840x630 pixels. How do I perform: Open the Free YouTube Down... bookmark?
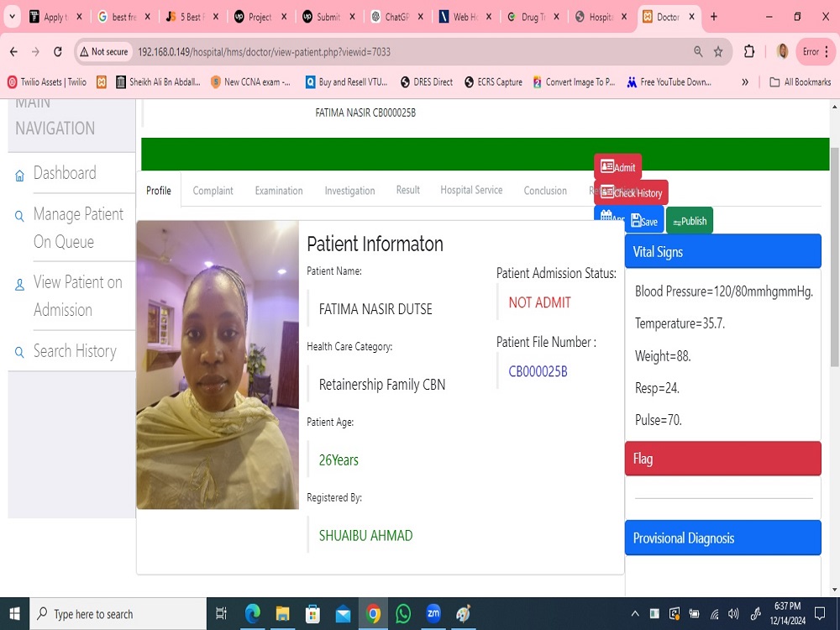(x=669, y=82)
